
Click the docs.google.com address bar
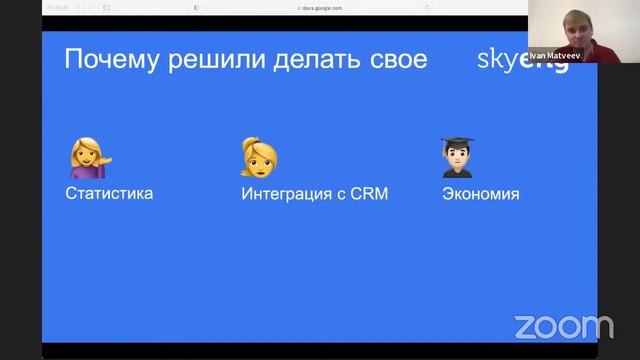click(x=320, y=8)
